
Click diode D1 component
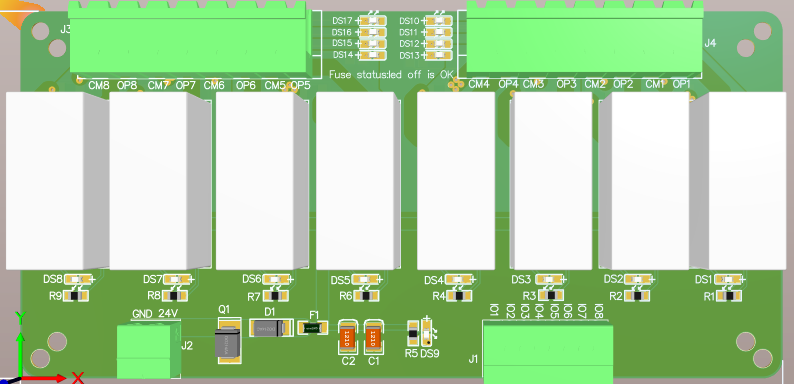click(271, 328)
